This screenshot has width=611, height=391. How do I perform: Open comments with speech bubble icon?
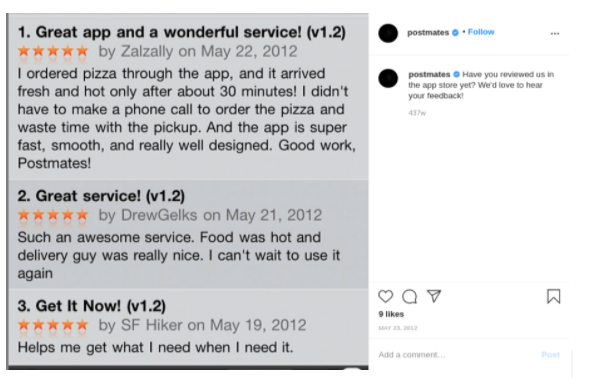410,296
